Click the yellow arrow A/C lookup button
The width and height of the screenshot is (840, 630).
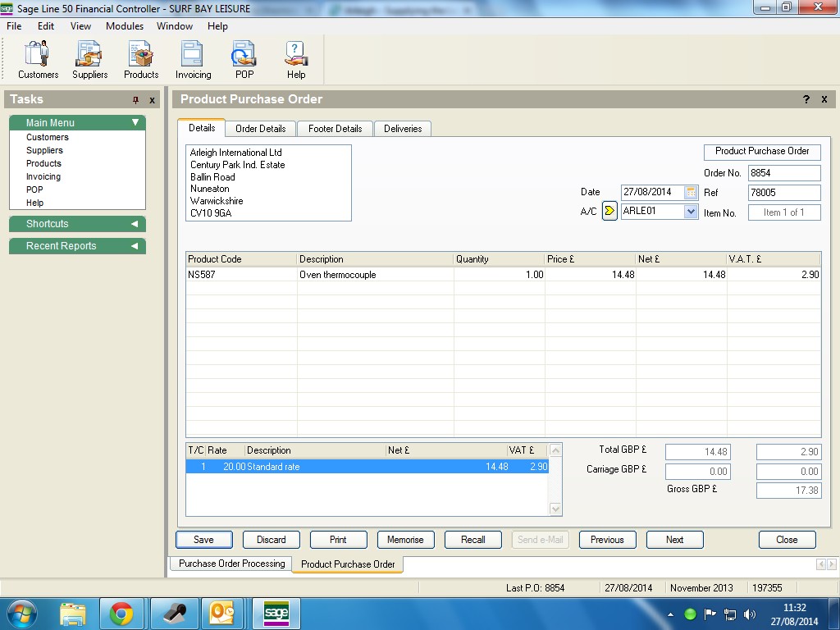pyautogui.click(x=609, y=211)
